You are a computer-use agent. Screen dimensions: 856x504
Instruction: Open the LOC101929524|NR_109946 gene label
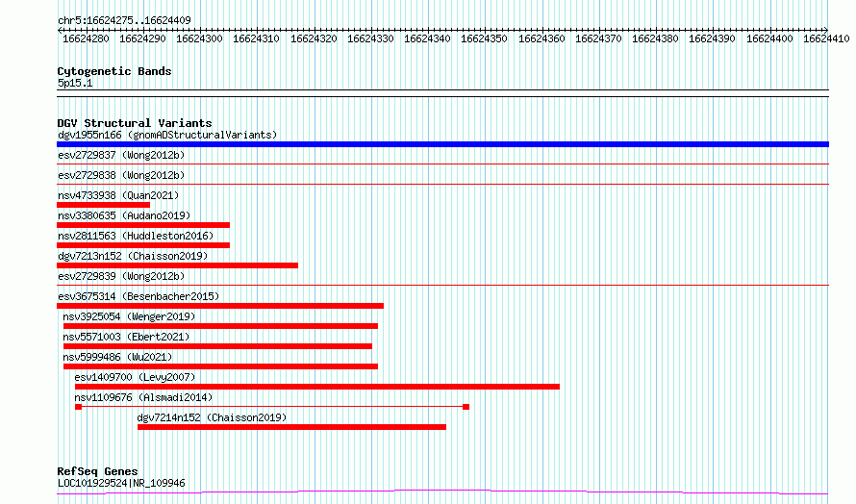pyautogui.click(x=121, y=483)
